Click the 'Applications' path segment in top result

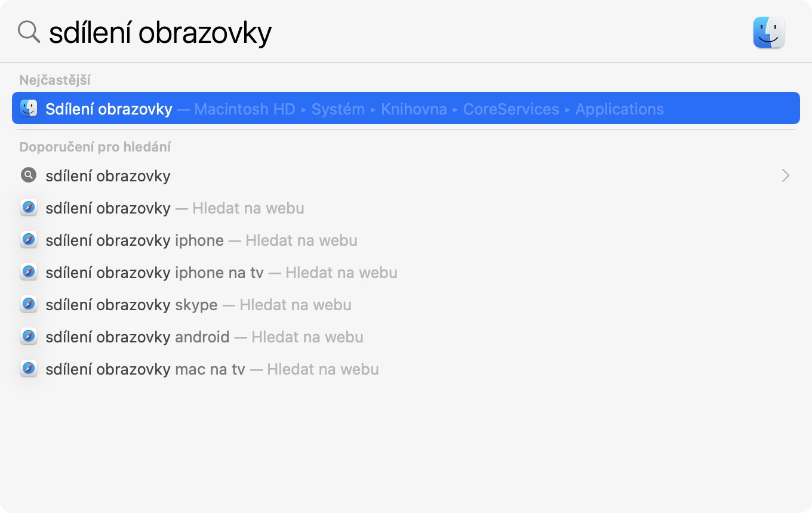click(x=619, y=109)
